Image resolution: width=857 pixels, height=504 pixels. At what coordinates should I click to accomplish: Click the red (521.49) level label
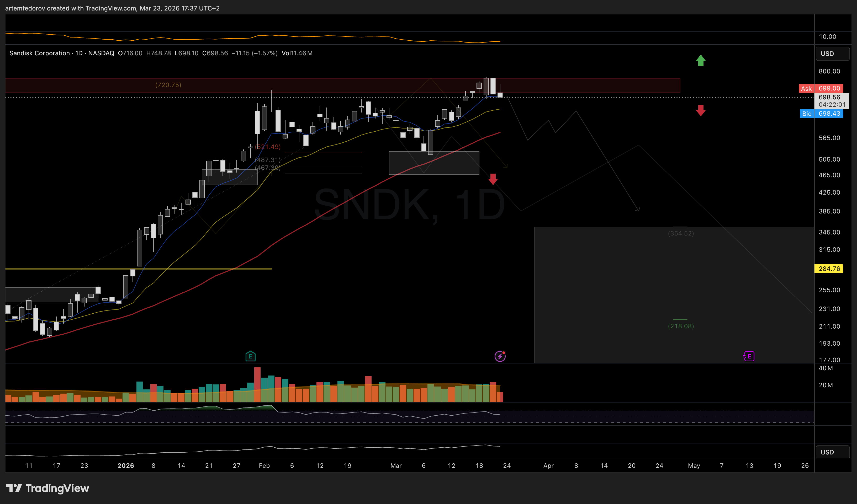[268, 147]
